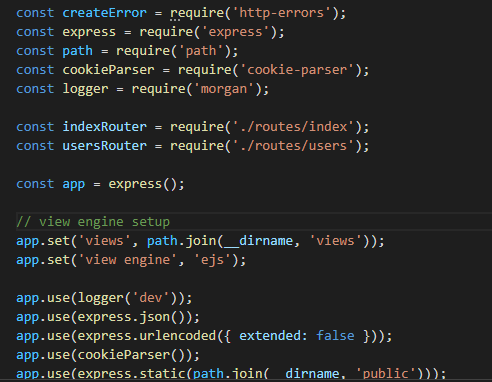Click the cookieParser variable declaration
This screenshot has height=382, width=492.
tap(108, 70)
